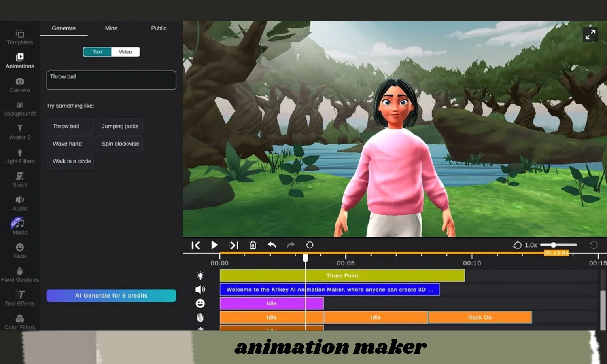The width and height of the screenshot is (607, 364).
Task: Open the Templates panel
Action: tap(19, 37)
